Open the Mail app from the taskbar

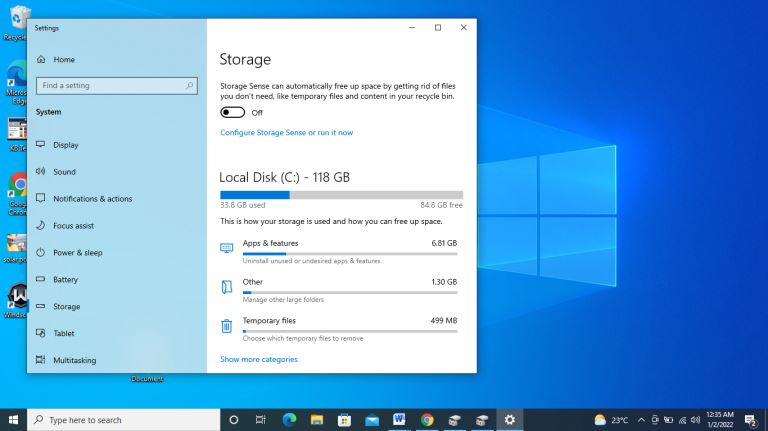click(x=372, y=420)
